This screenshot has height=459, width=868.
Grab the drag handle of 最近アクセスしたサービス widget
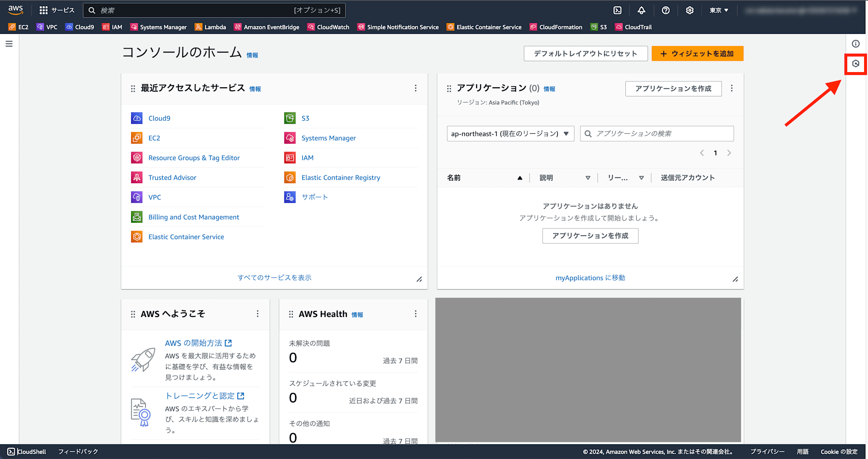point(133,89)
